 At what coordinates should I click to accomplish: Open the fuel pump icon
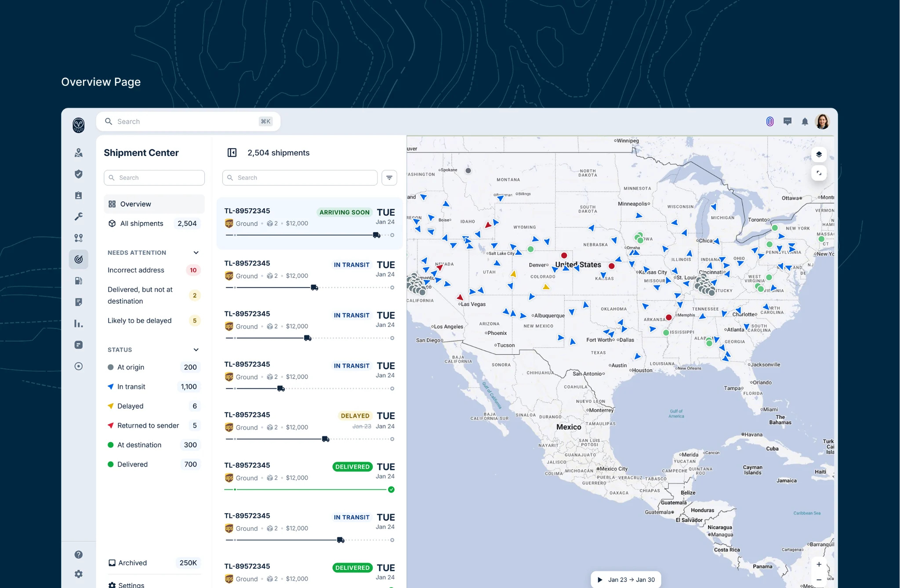[78, 281]
